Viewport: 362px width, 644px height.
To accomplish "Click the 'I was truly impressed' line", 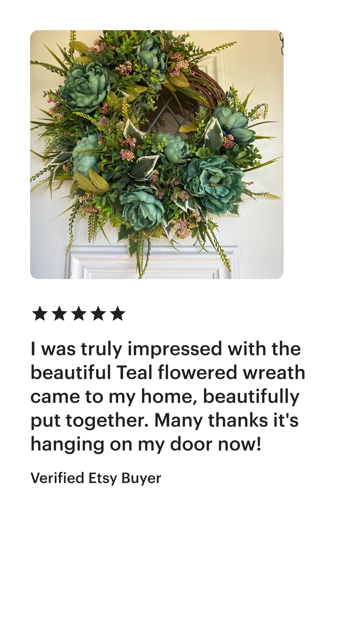I will 165,349.
